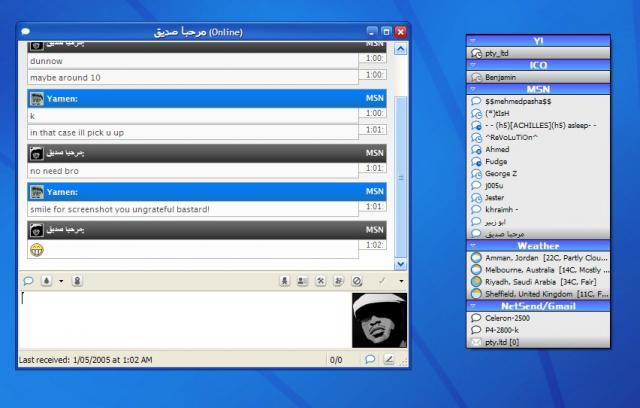This screenshot has height=408, width=640.
Task: Click the envelope icon beside pty.ltd [0]
Action: (x=476, y=342)
